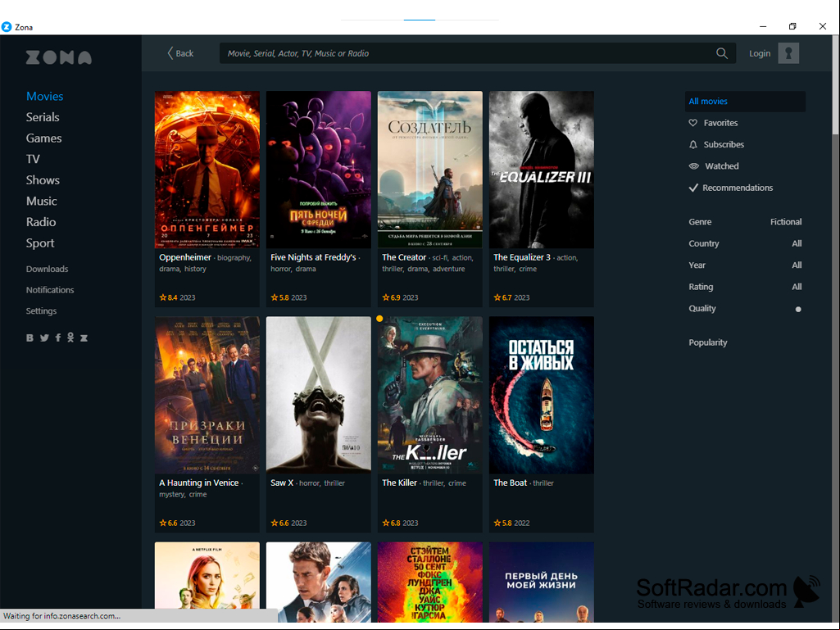840x630 pixels.
Task: Open the Sport section
Action: point(40,243)
